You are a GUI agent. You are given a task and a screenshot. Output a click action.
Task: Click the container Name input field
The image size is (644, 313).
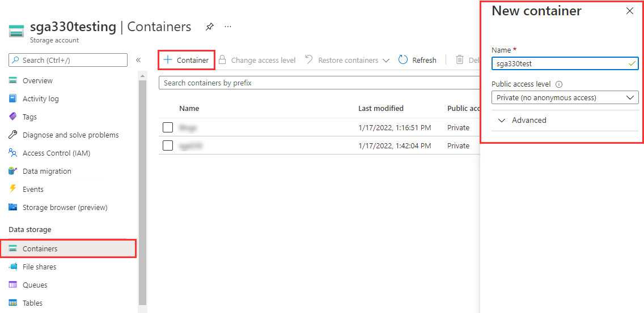(565, 63)
